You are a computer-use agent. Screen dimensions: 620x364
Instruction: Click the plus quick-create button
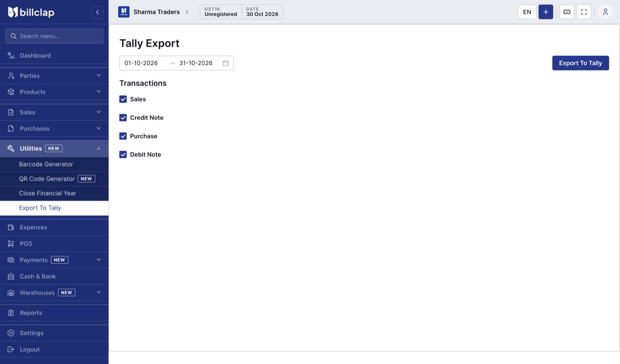coord(546,12)
